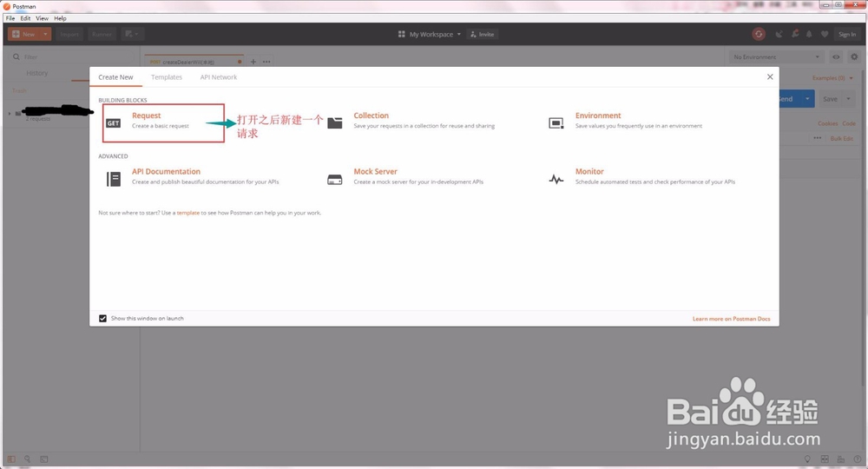Click the Environment icon in dialog
Screen dimensions: 868x469
click(x=556, y=123)
